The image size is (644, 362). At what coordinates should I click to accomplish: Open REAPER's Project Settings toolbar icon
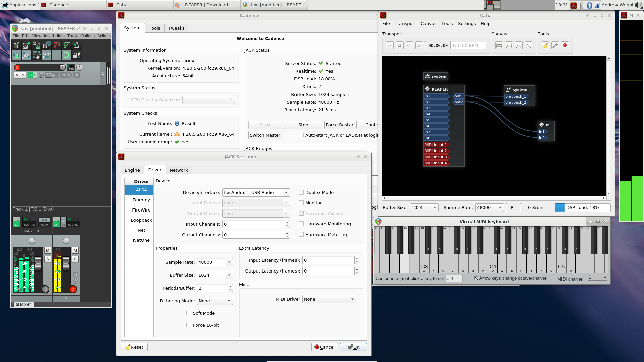[x=46, y=45]
